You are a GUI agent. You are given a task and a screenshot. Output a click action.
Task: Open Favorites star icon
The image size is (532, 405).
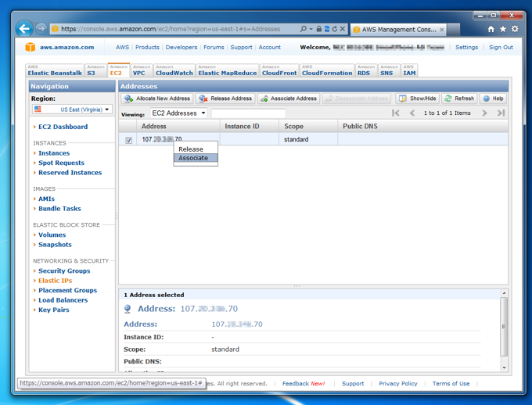tap(503, 29)
